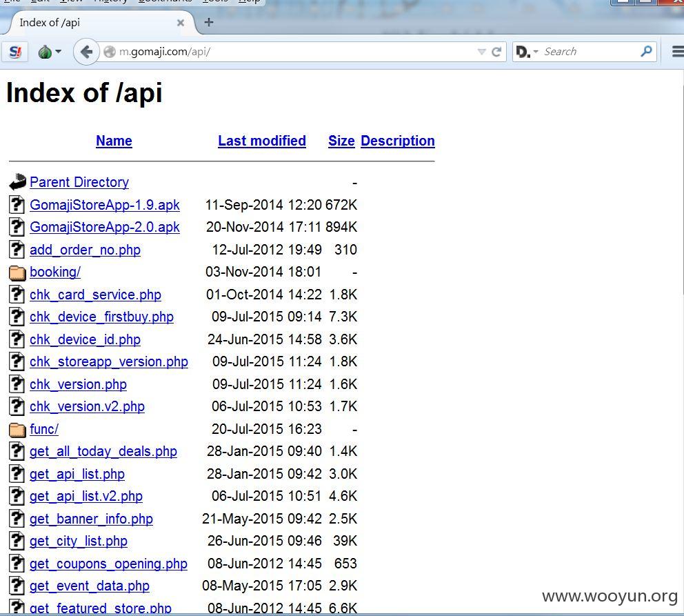Go back with the back arrow button

click(86, 52)
